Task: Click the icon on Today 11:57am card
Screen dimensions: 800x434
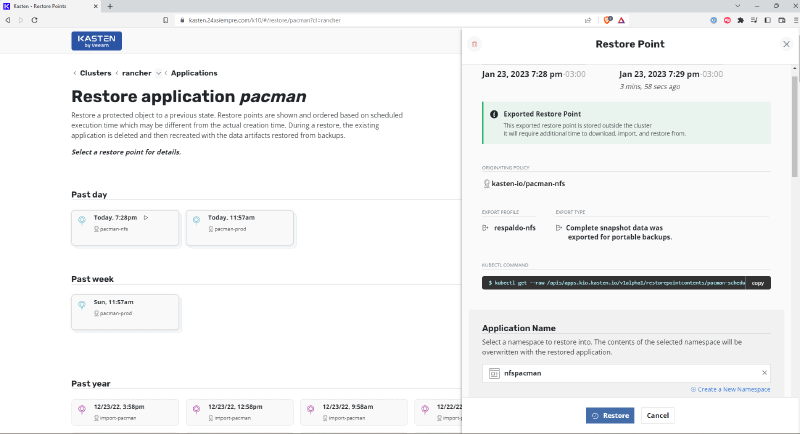Action: pos(196,220)
